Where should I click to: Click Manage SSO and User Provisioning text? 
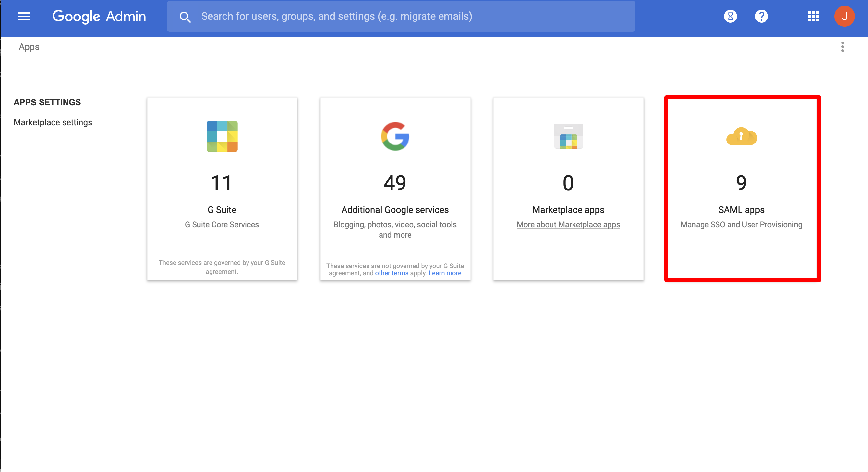click(741, 225)
